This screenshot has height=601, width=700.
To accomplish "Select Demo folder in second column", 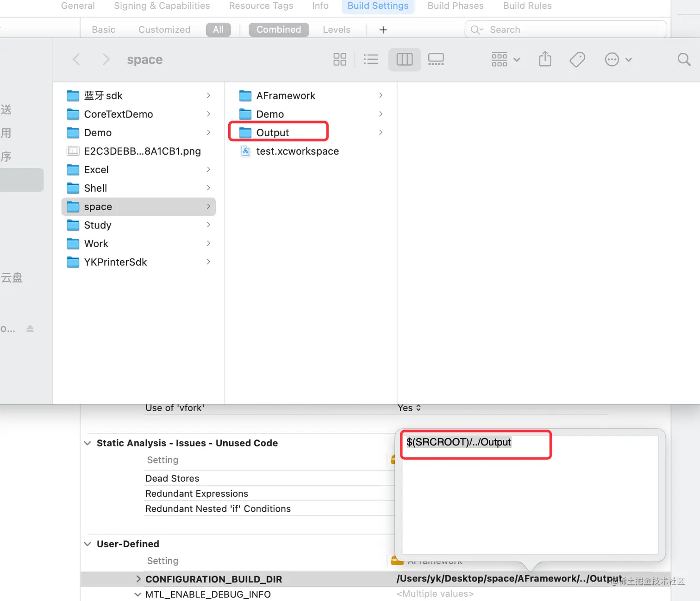I will click(x=311, y=114).
